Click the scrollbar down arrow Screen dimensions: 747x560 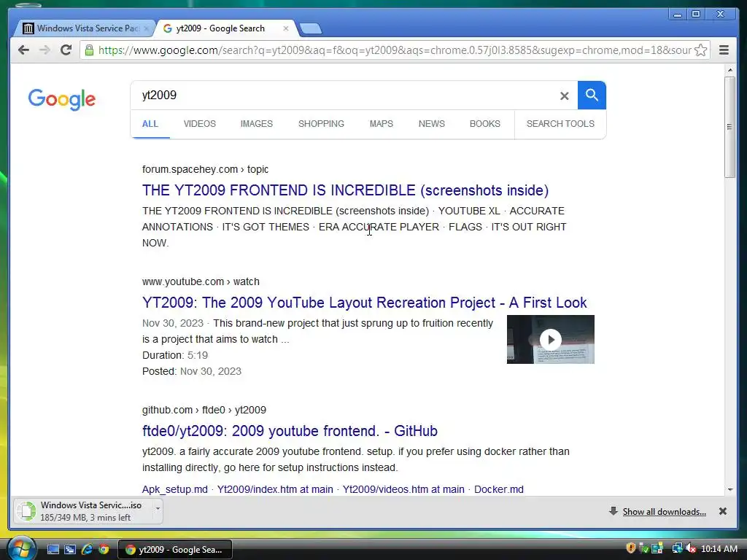click(729, 489)
